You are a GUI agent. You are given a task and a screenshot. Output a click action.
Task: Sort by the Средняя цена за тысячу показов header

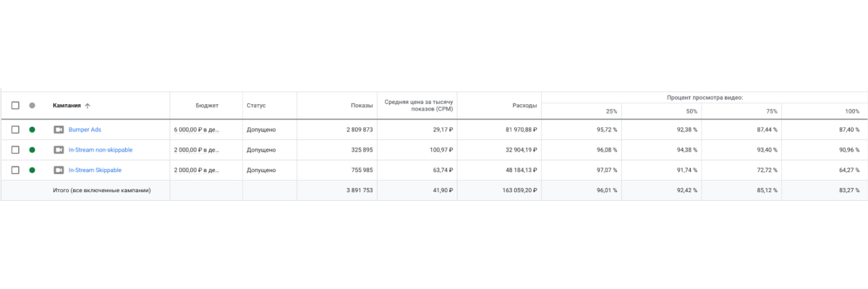(419, 105)
